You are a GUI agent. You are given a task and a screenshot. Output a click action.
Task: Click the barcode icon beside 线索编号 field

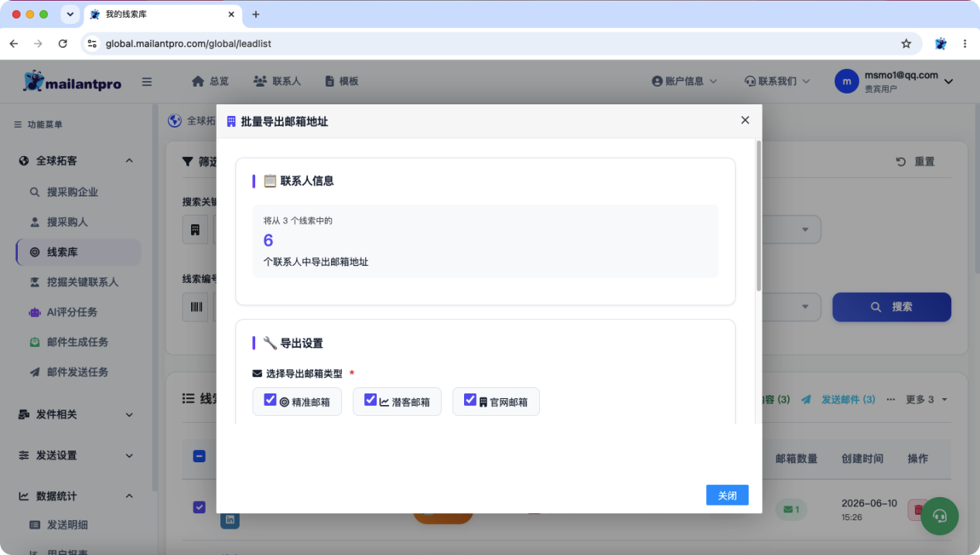[x=196, y=307]
